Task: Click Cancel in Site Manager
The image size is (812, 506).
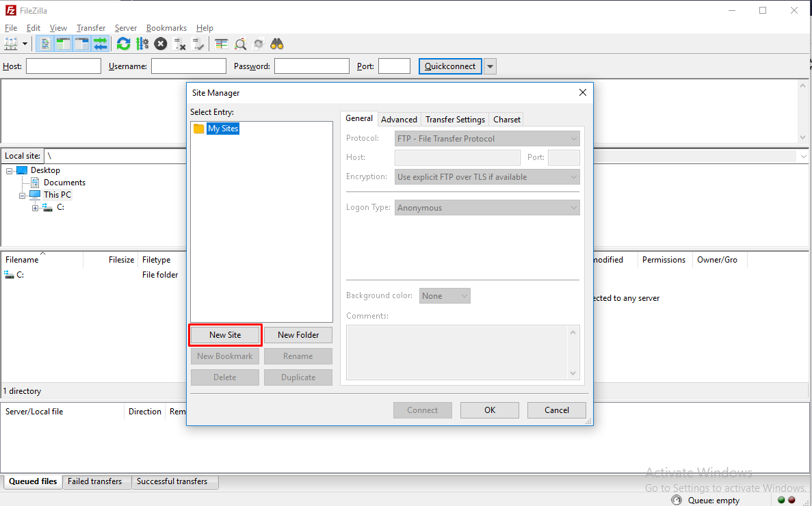Action: (557, 410)
